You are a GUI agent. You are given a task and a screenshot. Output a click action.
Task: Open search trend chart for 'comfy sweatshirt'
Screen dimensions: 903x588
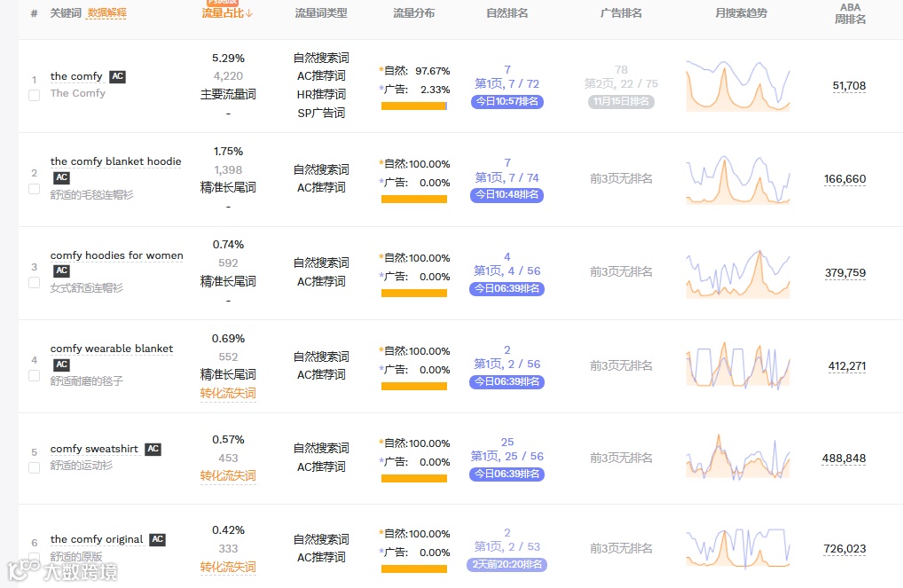738,458
